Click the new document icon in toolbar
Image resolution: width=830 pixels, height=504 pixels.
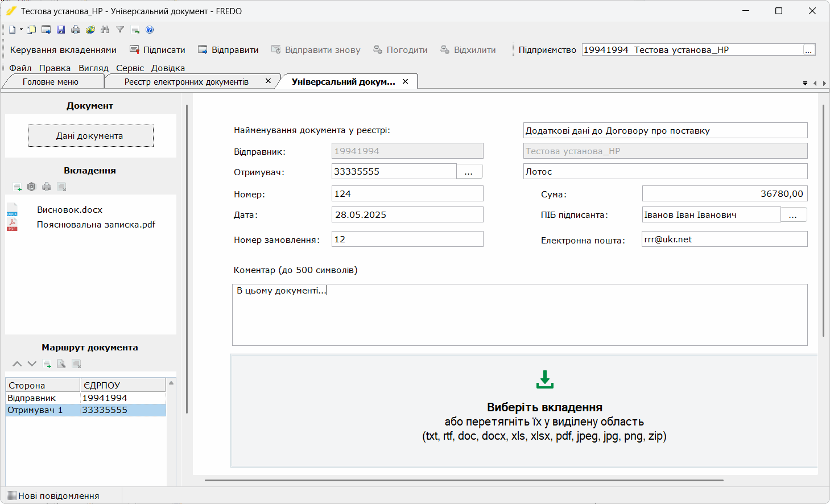(x=12, y=30)
